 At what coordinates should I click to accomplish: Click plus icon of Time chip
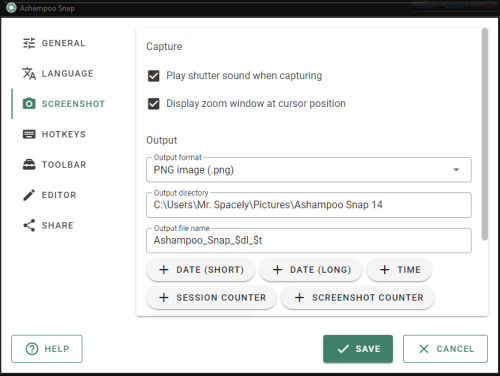pyautogui.click(x=385, y=270)
